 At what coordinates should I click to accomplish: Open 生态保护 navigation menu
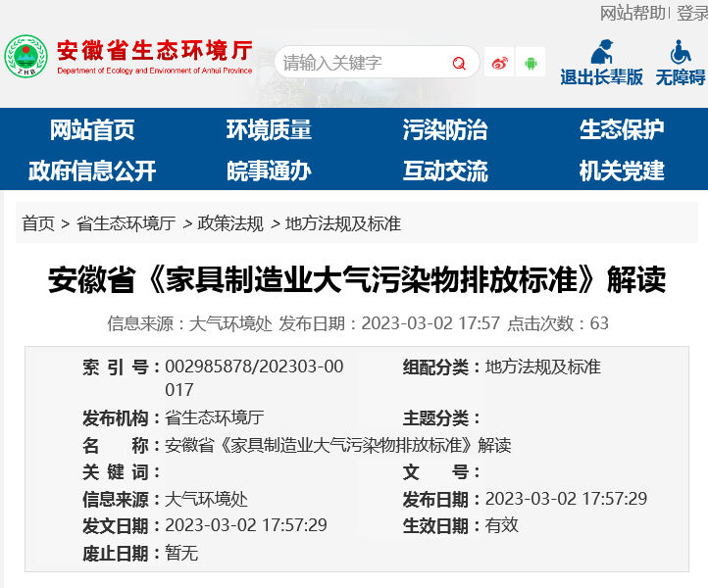[x=622, y=129]
